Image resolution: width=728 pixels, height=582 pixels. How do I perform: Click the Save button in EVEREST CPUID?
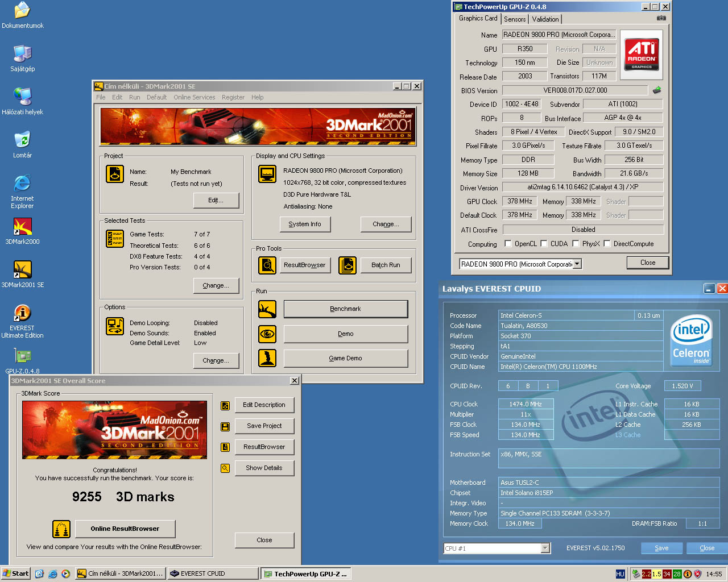(662, 548)
